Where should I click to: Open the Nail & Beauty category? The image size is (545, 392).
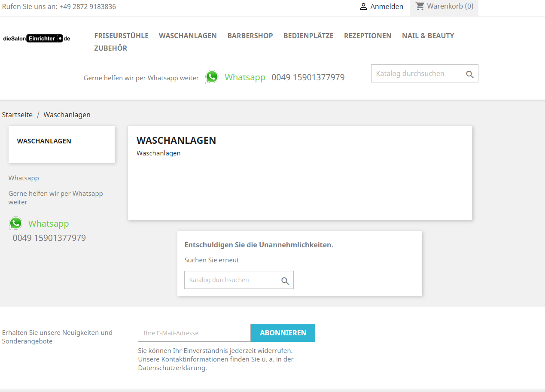(428, 36)
